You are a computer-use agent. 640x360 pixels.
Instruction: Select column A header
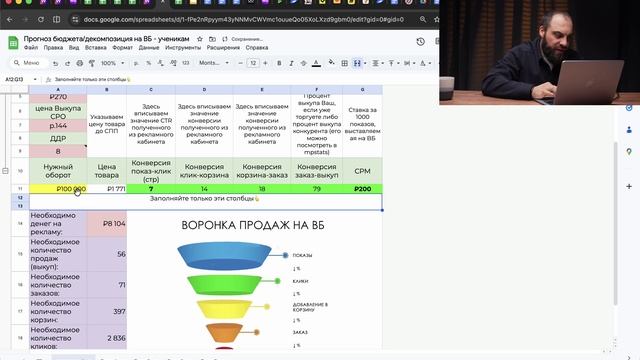click(58, 89)
